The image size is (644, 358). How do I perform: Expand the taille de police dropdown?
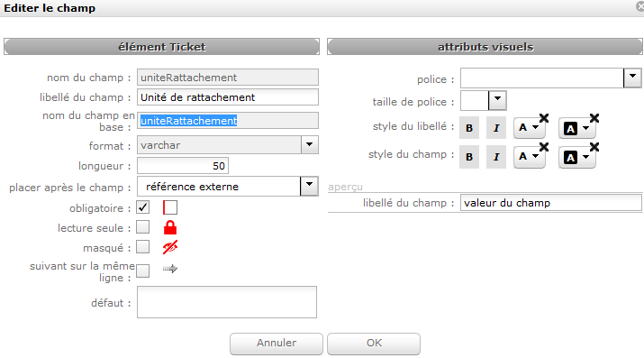(x=497, y=100)
